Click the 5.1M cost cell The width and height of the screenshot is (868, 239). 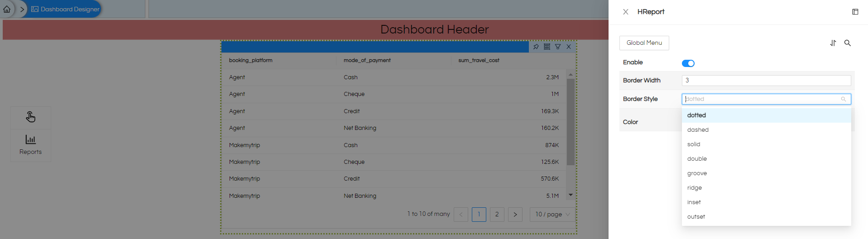pyautogui.click(x=552, y=196)
